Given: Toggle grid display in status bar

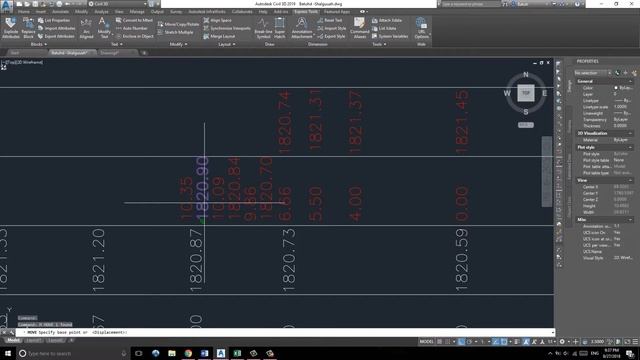Looking at the screenshot, I should (x=440, y=342).
